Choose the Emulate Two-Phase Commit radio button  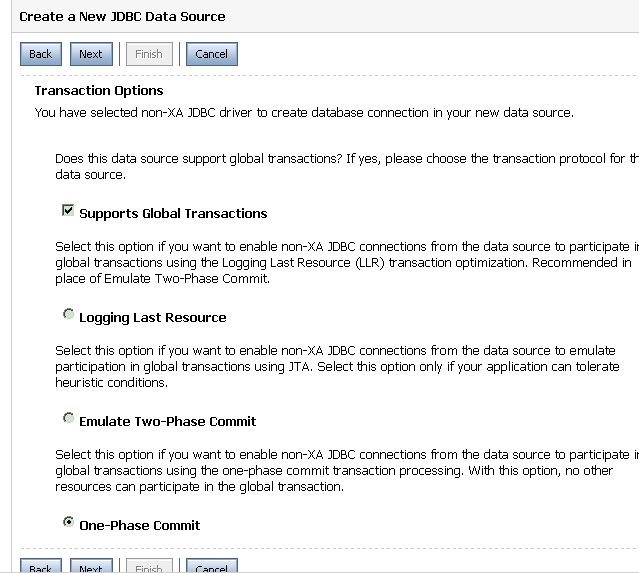click(68, 419)
